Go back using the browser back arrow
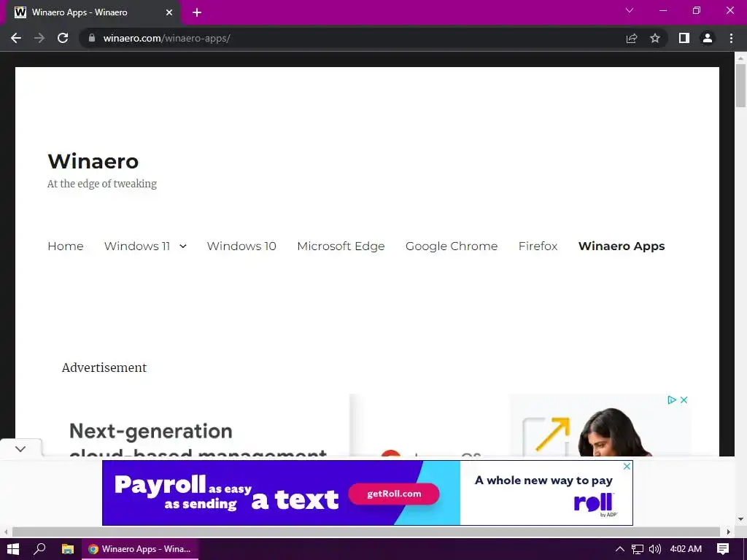Image resolution: width=747 pixels, height=560 pixels. (x=16, y=38)
